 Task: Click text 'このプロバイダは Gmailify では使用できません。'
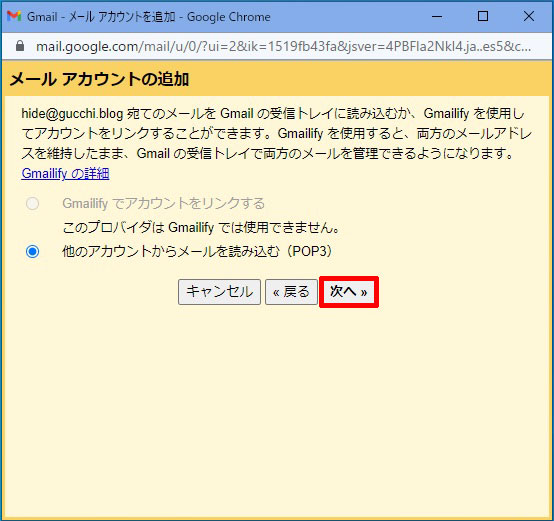[201, 227]
